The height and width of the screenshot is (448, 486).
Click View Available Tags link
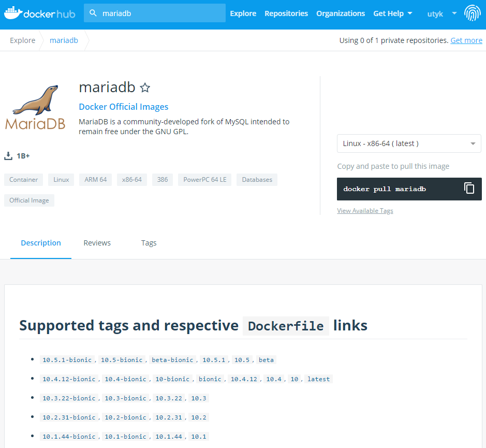click(365, 211)
